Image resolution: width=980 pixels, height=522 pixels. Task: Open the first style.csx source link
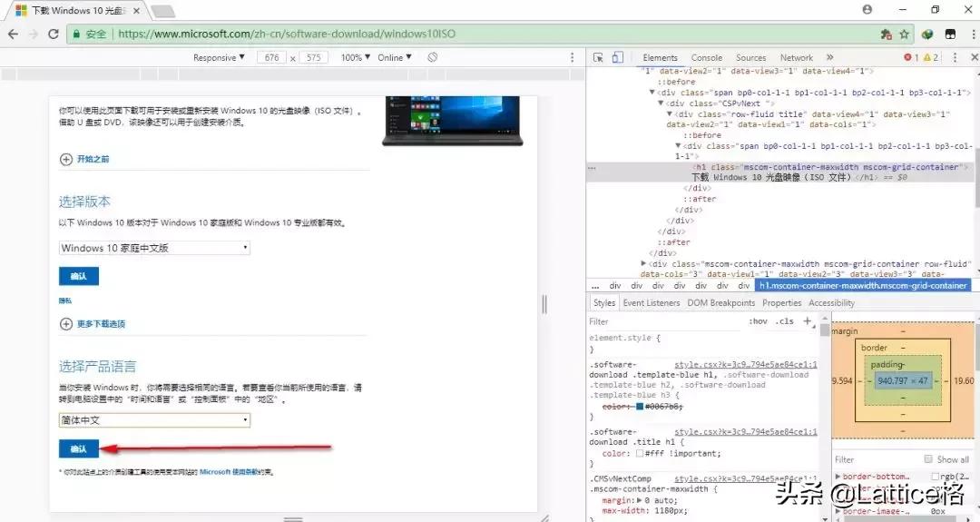[x=746, y=364]
